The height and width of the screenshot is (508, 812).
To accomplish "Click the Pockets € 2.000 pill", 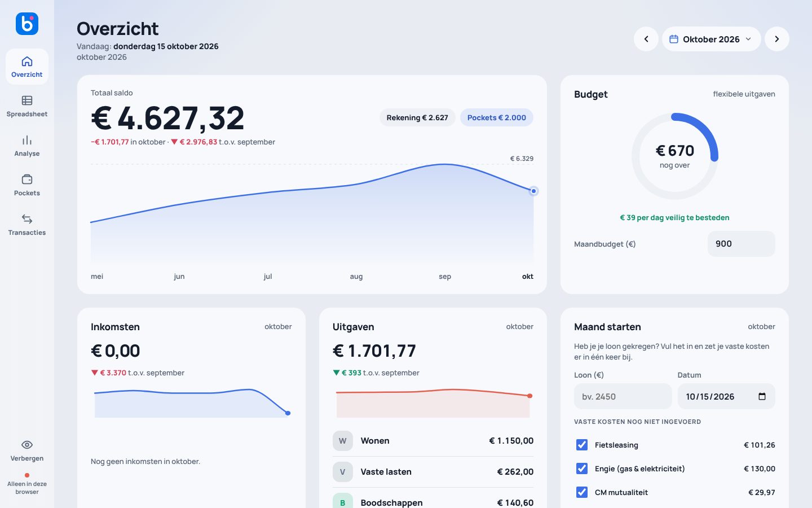I will click(497, 117).
